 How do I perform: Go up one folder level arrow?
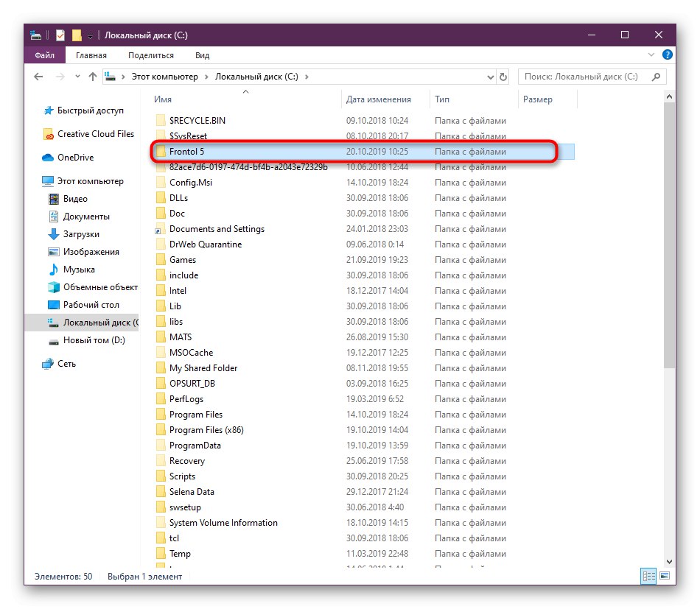tap(92, 77)
